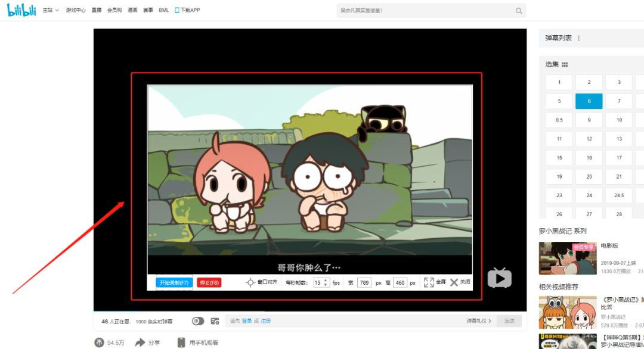Select episode 20 in 选集
644x349 pixels.
589,177
